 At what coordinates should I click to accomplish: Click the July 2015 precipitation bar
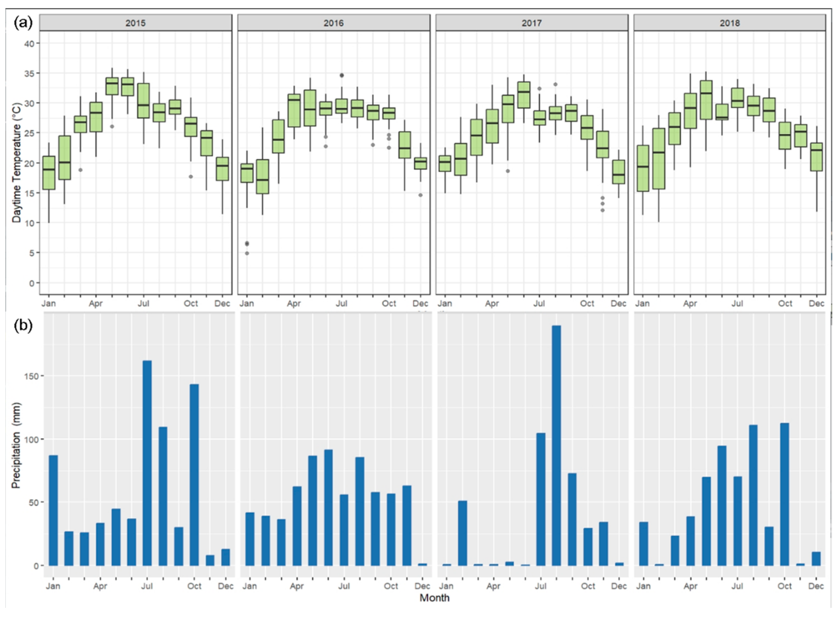point(147,463)
